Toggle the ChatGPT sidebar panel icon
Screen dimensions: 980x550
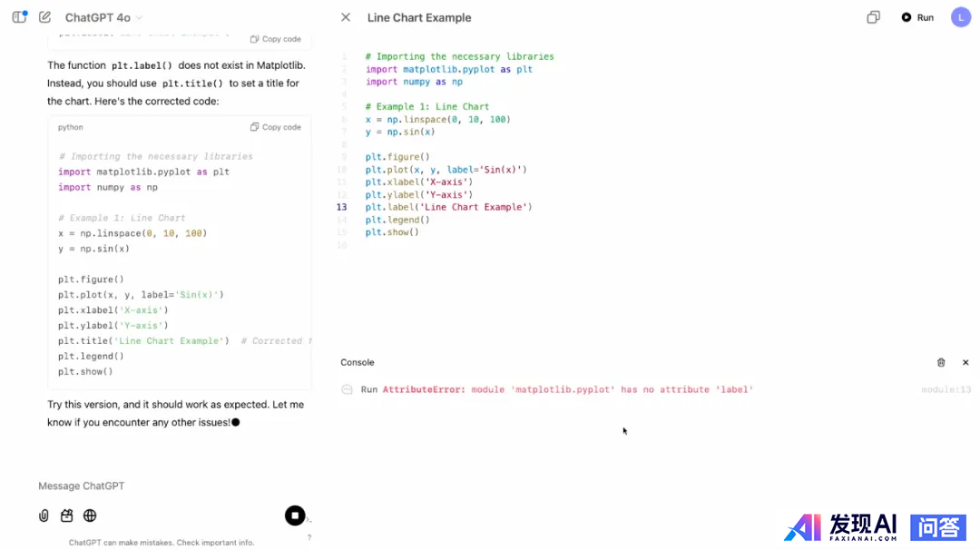tap(19, 17)
